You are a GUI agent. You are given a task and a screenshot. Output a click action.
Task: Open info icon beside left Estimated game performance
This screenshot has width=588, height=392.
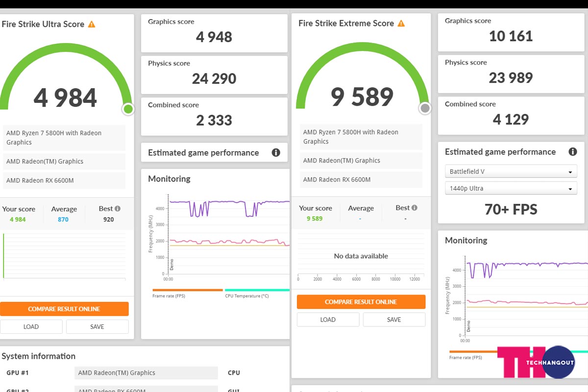pos(276,153)
